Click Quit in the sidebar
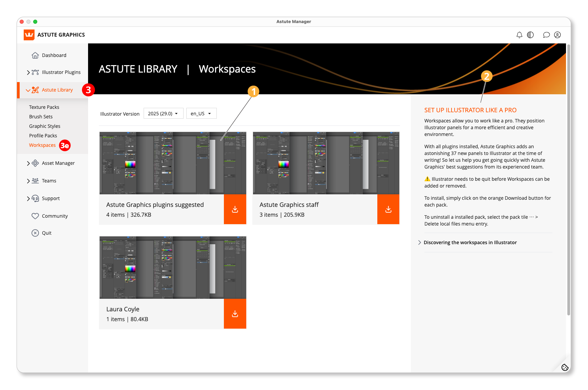The height and width of the screenshot is (390, 588). coord(46,233)
